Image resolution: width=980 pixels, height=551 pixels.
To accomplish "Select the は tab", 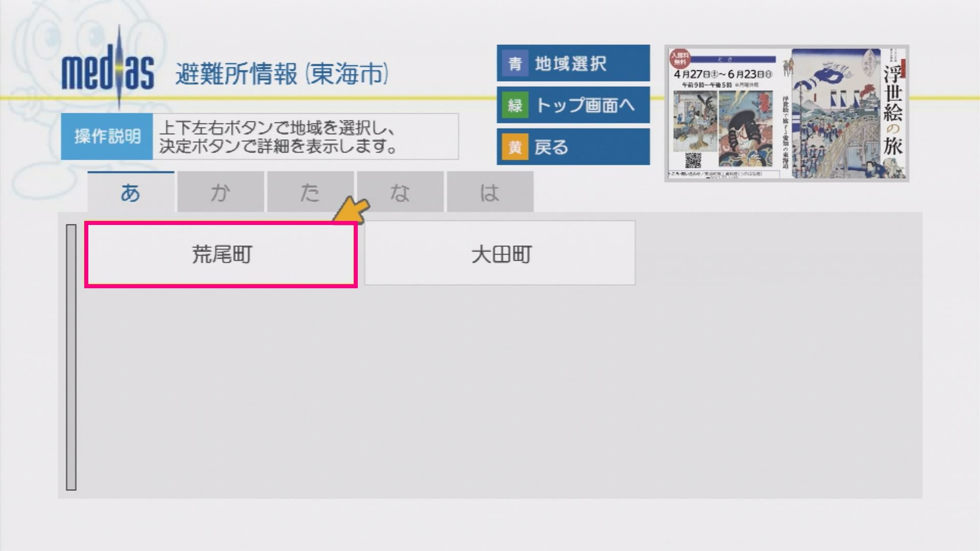I will (x=490, y=192).
